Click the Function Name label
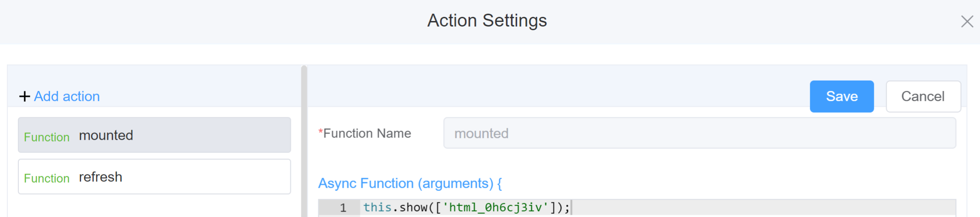Image resolution: width=980 pixels, height=217 pixels. click(x=367, y=133)
